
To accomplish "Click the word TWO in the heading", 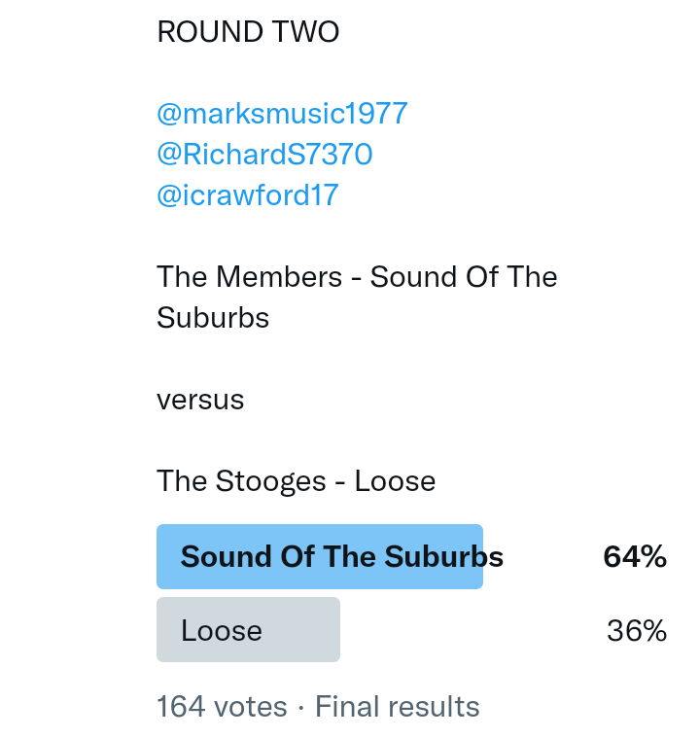I will 305,32.
